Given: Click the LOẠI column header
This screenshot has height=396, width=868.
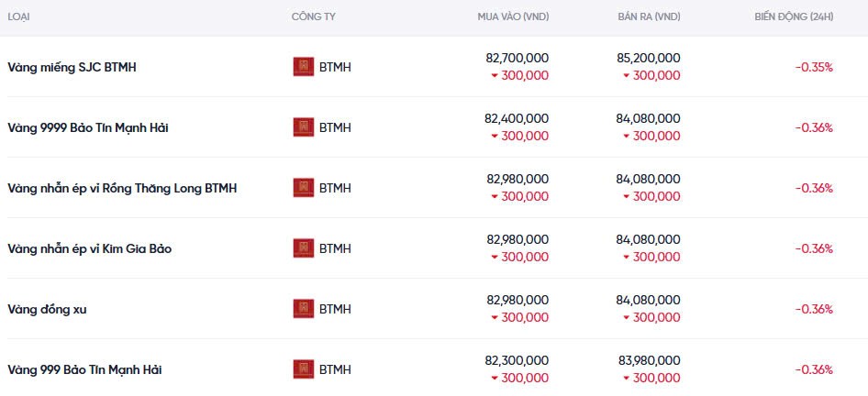Looking at the screenshot, I should (18, 17).
